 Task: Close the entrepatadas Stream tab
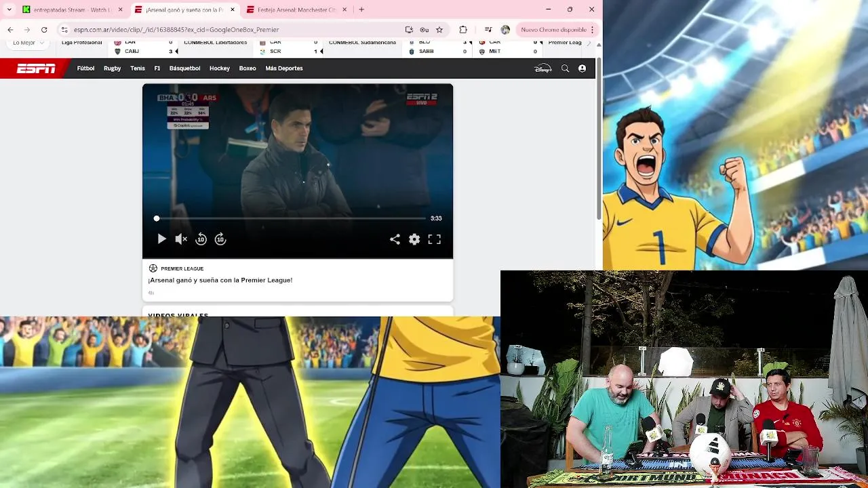[x=121, y=10]
